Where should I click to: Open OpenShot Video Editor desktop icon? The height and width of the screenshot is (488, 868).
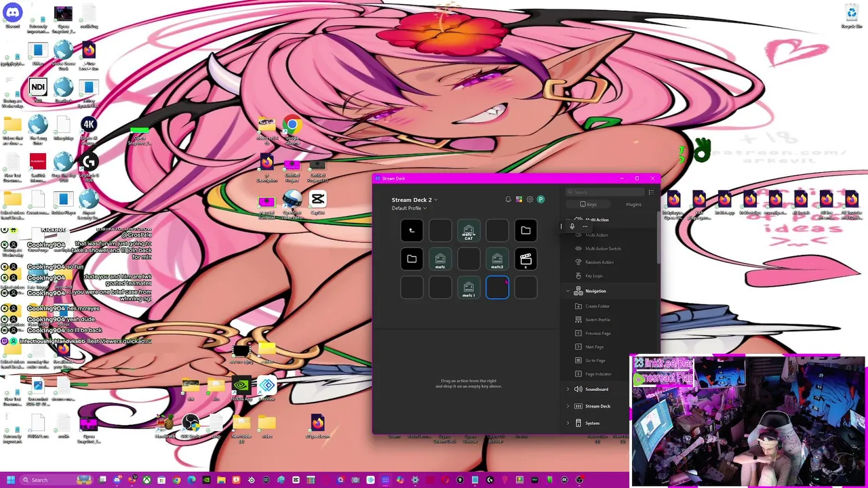(292, 203)
